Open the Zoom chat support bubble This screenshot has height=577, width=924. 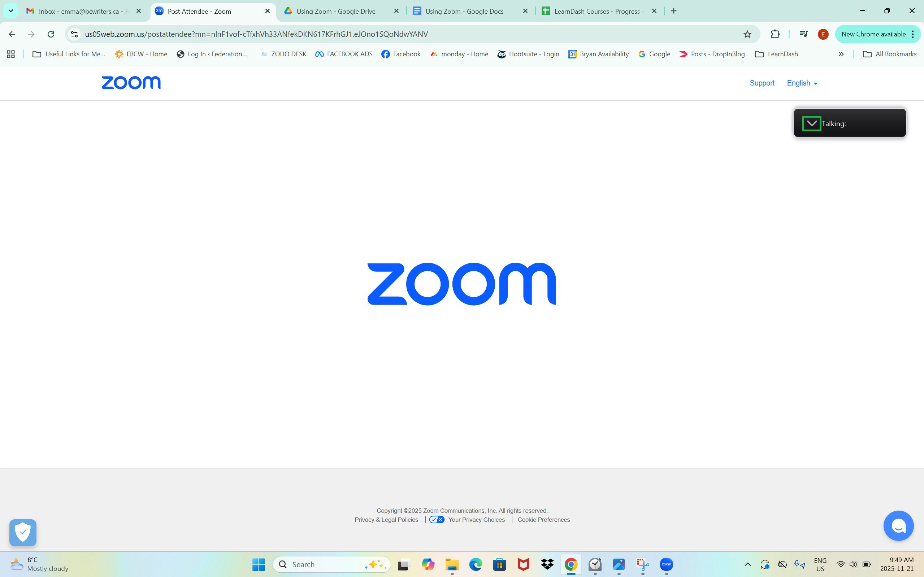(898, 525)
